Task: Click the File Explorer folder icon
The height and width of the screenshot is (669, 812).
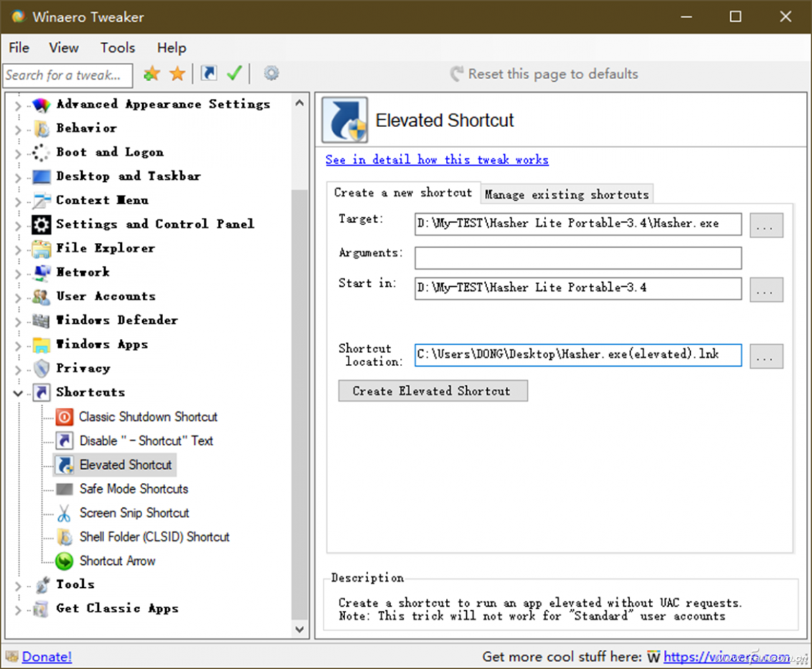Action: [x=41, y=249]
